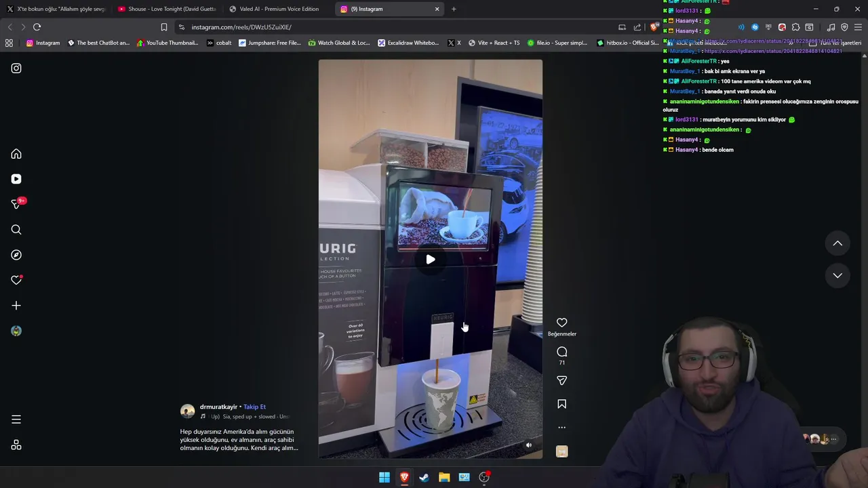This screenshot has width=868, height=488.
Task: Bookmark this page icon in address bar
Action: 163,27
